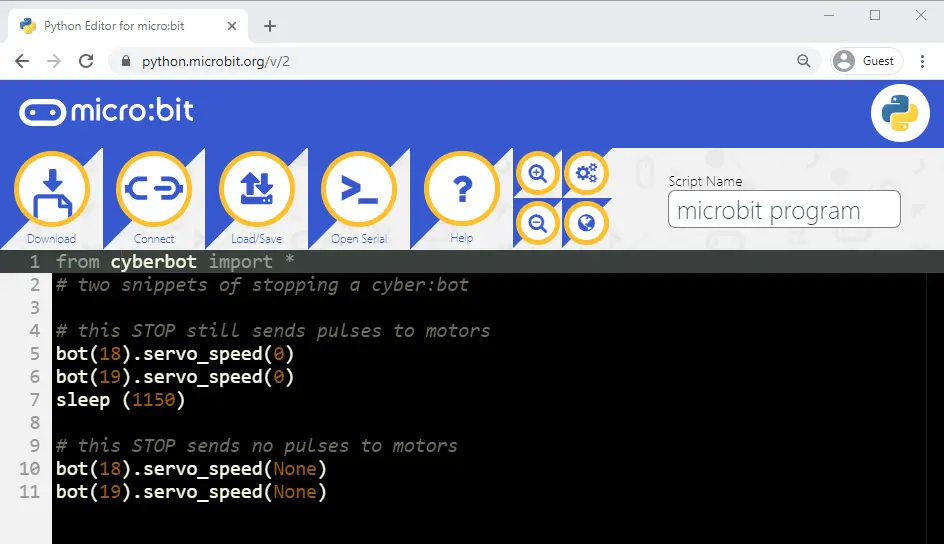Viewport: 944px width, 544px height.
Task: Reload the current page
Action: [87, 61]
